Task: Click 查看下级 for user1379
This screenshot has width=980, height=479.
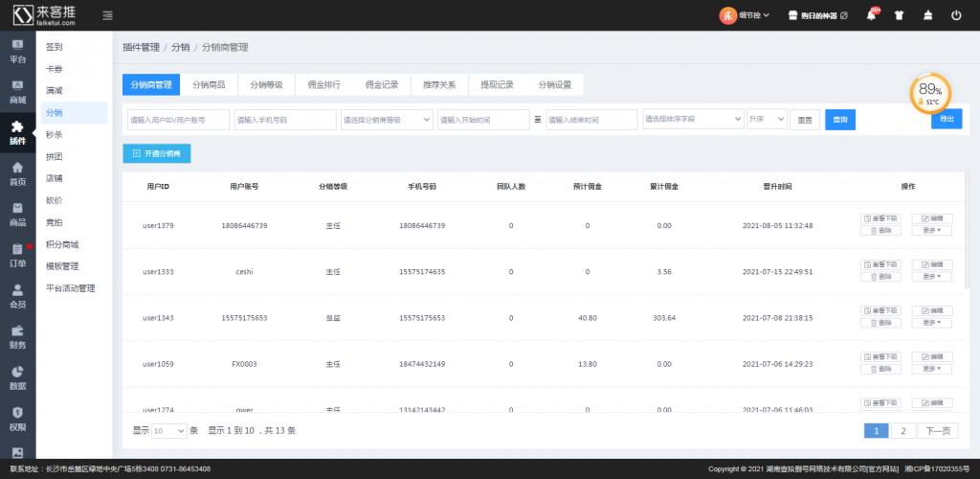Action: pyautogui.click(x=880, y=218)
